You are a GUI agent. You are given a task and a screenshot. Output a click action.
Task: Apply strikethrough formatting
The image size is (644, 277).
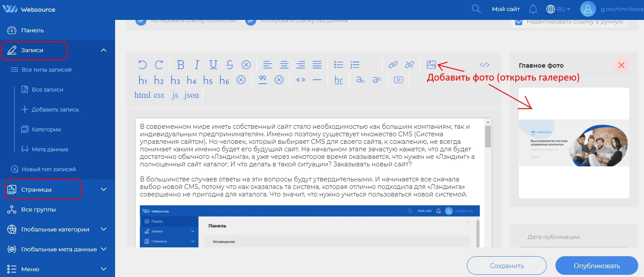230,65
